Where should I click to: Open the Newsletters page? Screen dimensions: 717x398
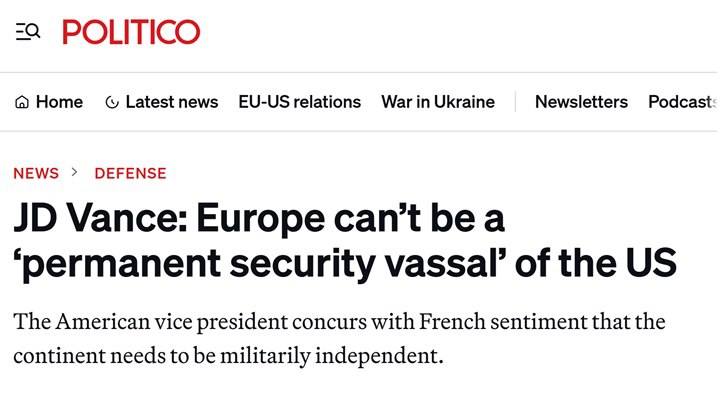(581, 102)
